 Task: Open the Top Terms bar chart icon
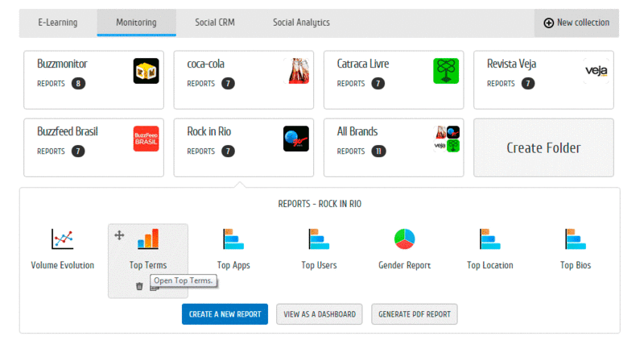point(148,238)
